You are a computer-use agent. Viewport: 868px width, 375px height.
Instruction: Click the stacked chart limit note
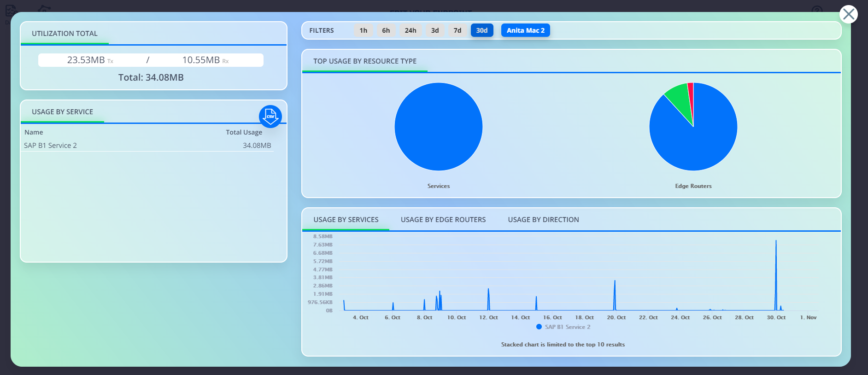point(563,345)
